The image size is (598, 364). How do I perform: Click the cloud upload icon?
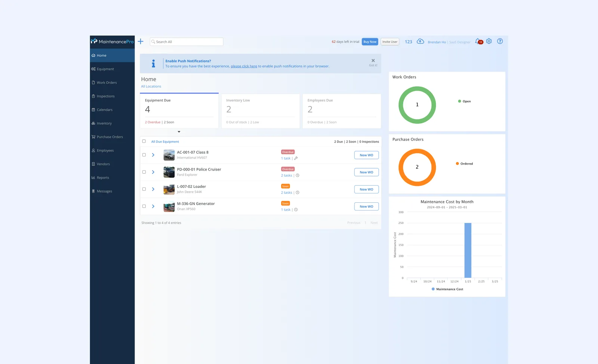420,41
